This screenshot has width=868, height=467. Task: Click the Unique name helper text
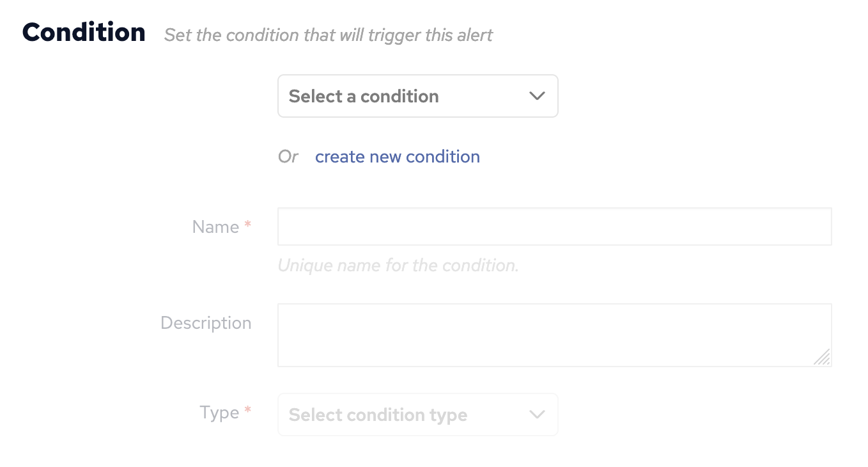pos(398,265)
